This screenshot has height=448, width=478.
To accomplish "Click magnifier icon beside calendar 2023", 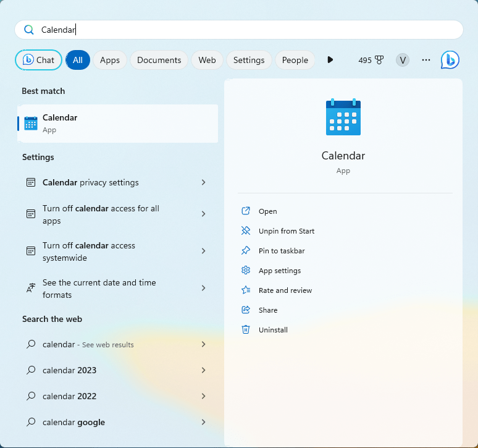I will tap(31, 370).
